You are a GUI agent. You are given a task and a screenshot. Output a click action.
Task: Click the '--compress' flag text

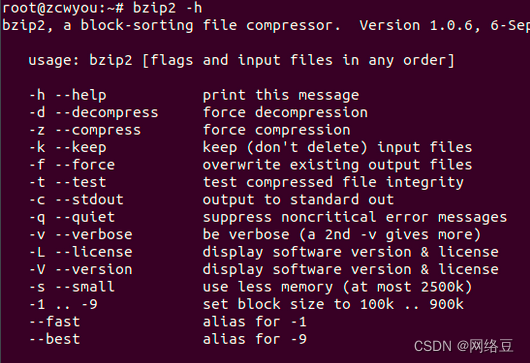(x=98, y=130)
